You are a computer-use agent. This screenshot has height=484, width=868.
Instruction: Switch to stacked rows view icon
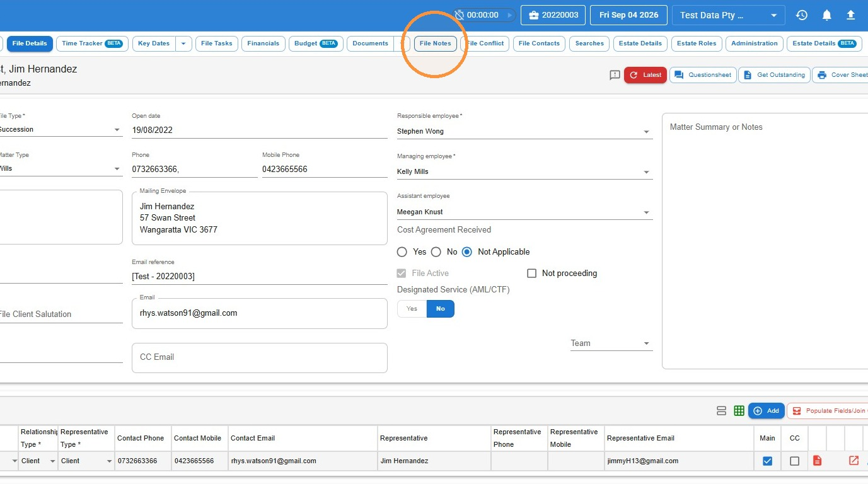pyautogui.click(x=722, y=411)
